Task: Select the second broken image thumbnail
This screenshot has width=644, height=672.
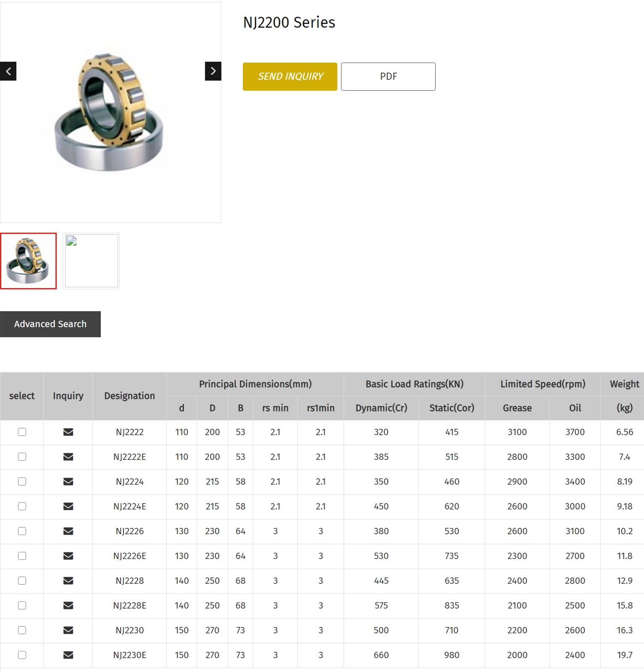Action: 91,261
